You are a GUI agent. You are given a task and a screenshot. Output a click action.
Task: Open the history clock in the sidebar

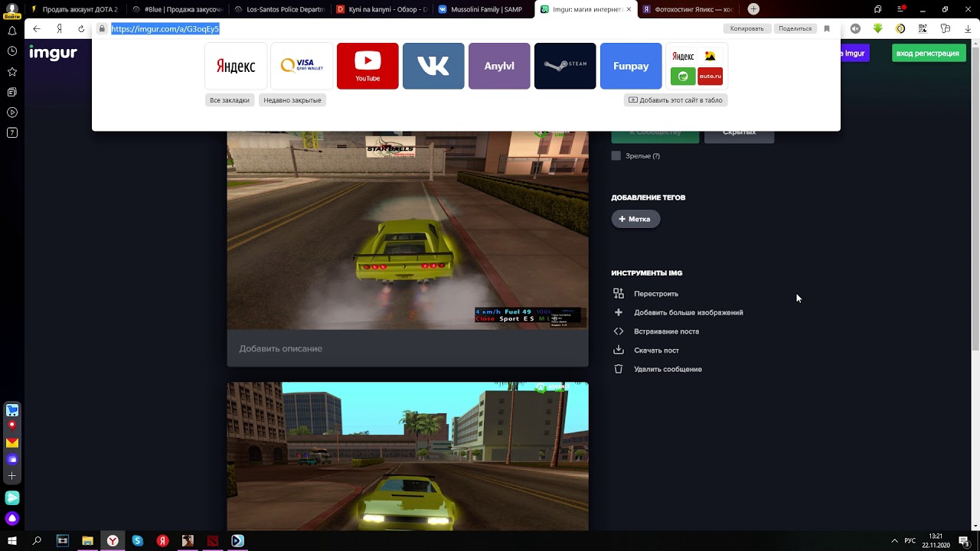point(12,51)
